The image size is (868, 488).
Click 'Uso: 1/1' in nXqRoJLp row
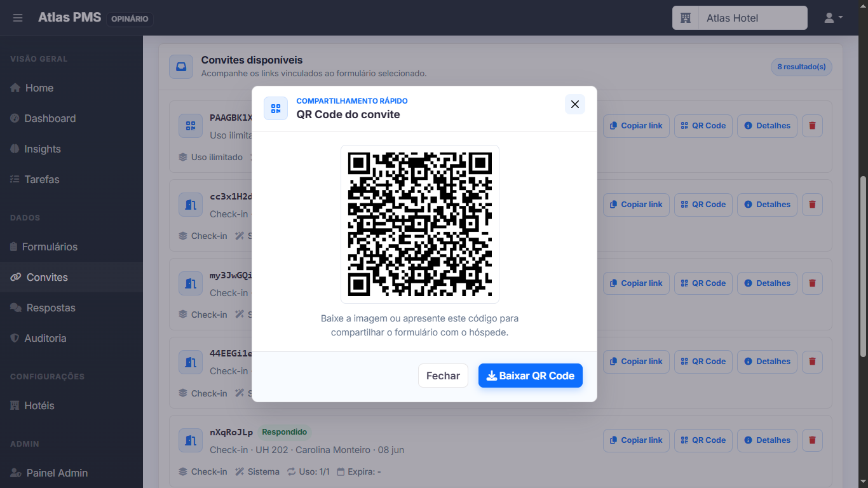click(x=308, y=471)
